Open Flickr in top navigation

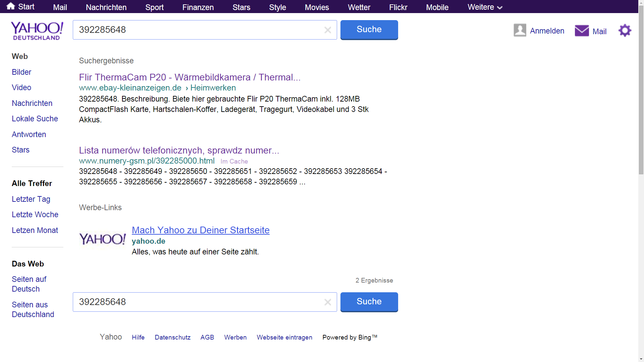(398, 7)
